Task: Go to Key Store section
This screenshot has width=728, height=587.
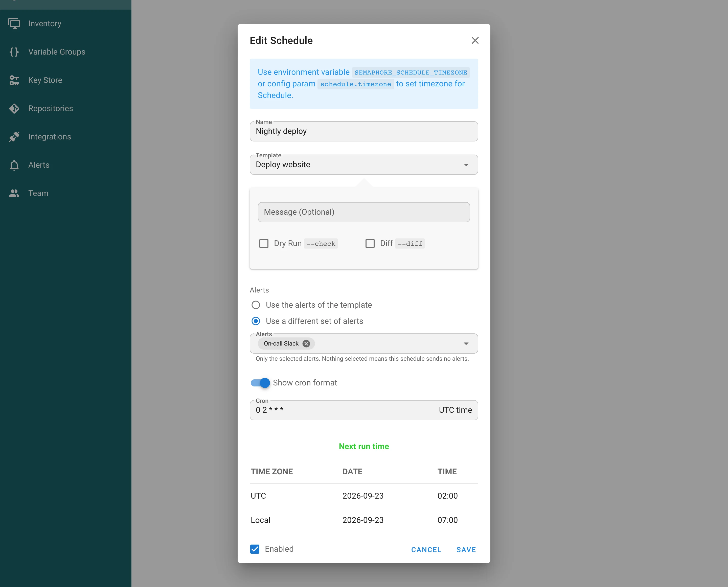Action: coord(66,80)
